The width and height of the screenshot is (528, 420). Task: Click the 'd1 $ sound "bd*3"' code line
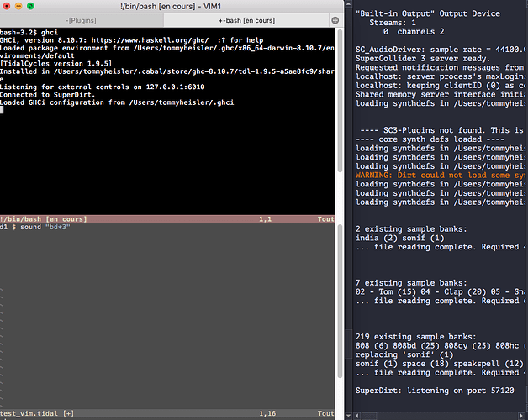click(35, 227)
